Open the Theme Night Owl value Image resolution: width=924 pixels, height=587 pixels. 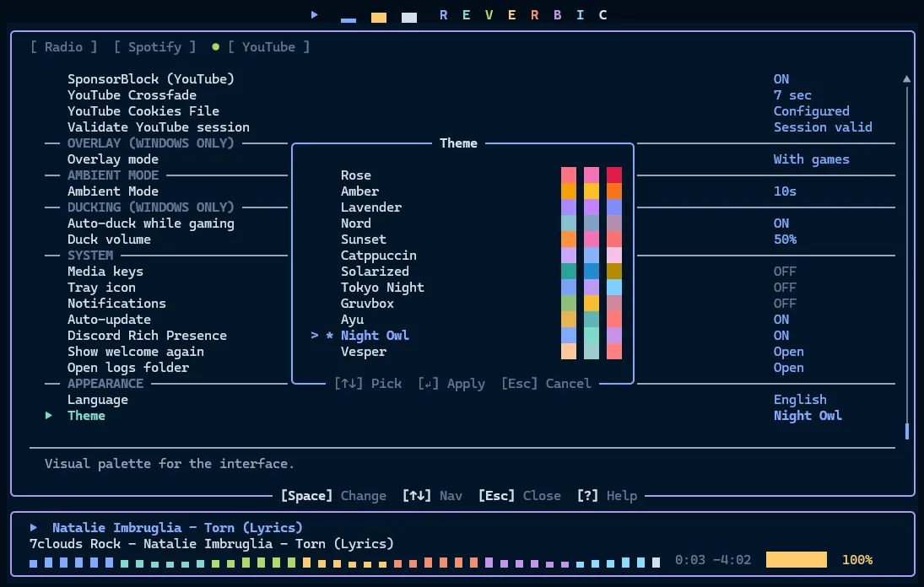click(x=808, y=415)
